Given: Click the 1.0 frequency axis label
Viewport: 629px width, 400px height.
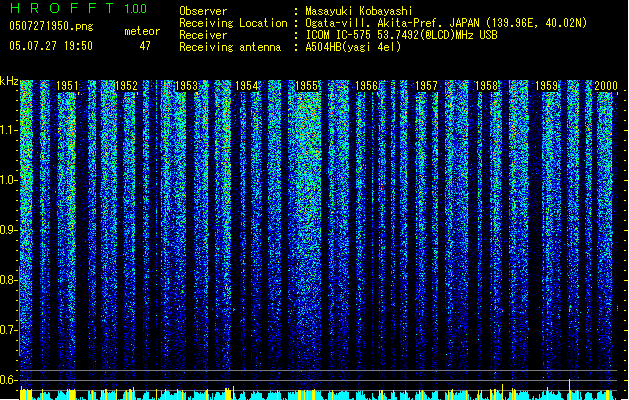Looking at the screenshot, I should [x=8, y=180].
